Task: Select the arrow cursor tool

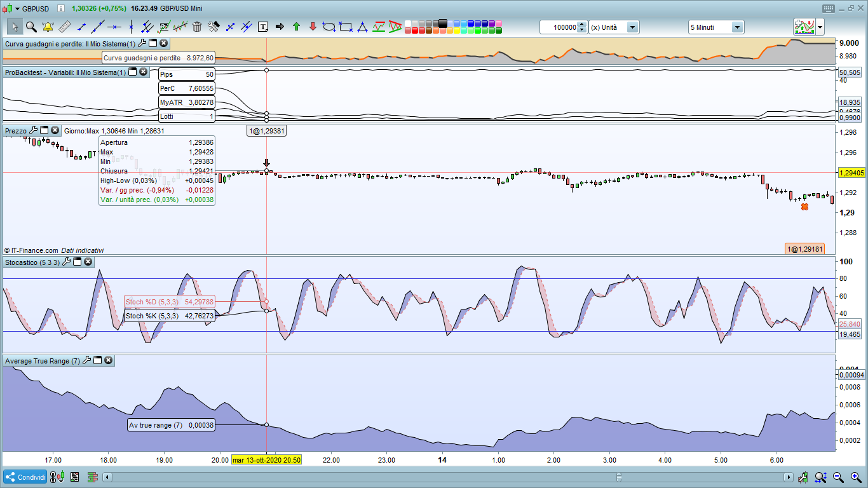Action: [15, 27]
